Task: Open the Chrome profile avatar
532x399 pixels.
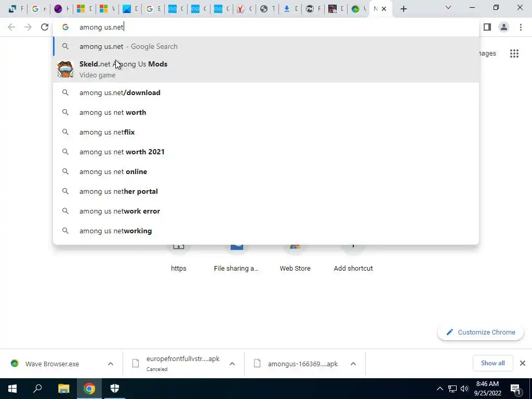Action: point(504,27)
